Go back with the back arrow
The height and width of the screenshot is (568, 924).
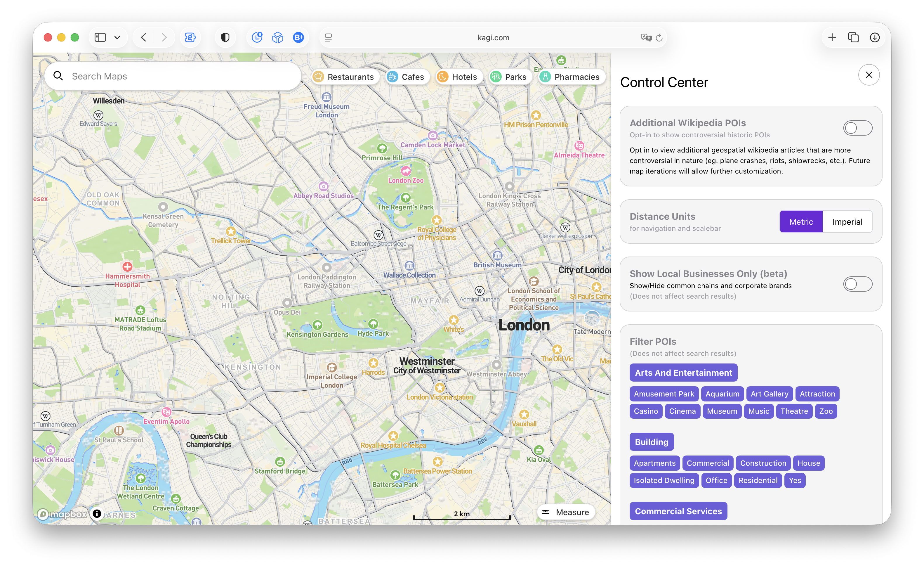pos(143,37)
